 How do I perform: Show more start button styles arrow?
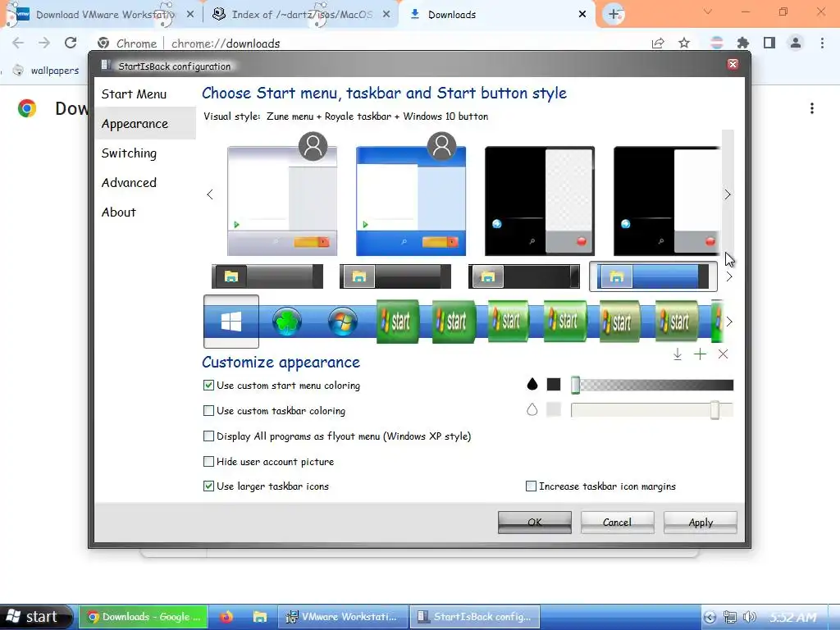pos(728,322)
